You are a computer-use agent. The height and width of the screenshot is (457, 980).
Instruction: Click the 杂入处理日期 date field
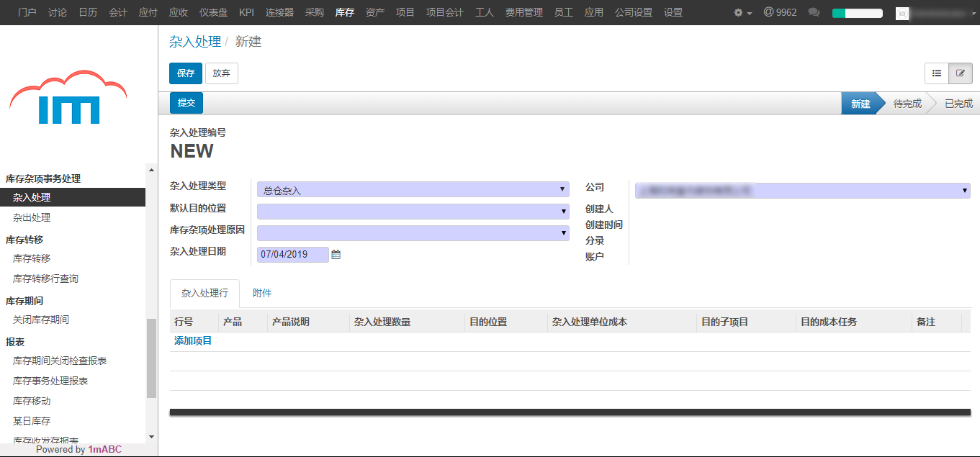click(x=293, y=254)
